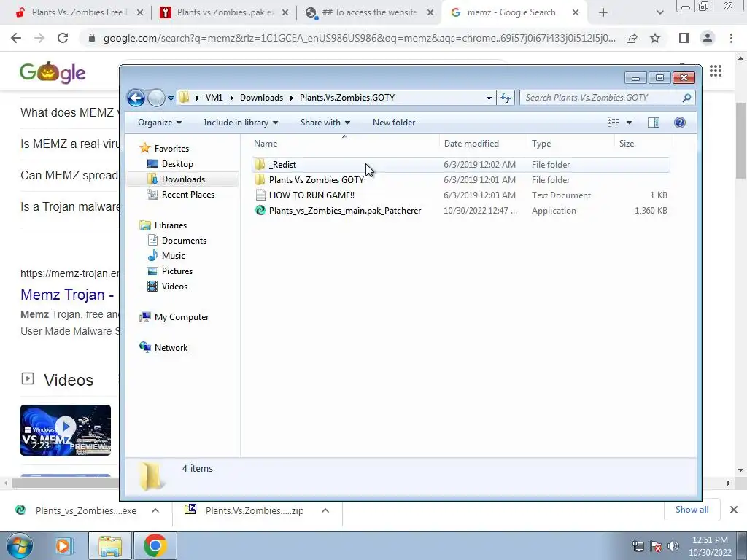747x560 pixels.
Task: Open Chrome three-dot menu
Action: (x=731, y=38)
